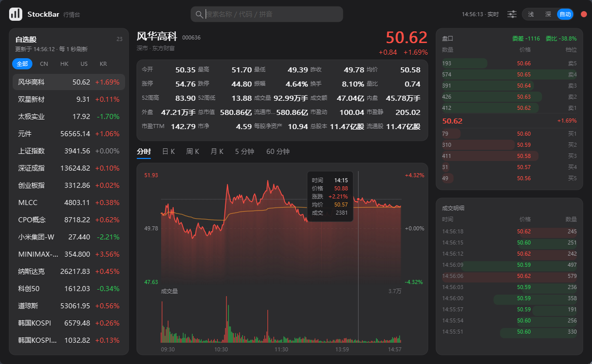Select MINIMAX in the watchlist
Image resolution: width=592 pixels, height=364 pixels.
pyautogui.click(x=69, y=254)
